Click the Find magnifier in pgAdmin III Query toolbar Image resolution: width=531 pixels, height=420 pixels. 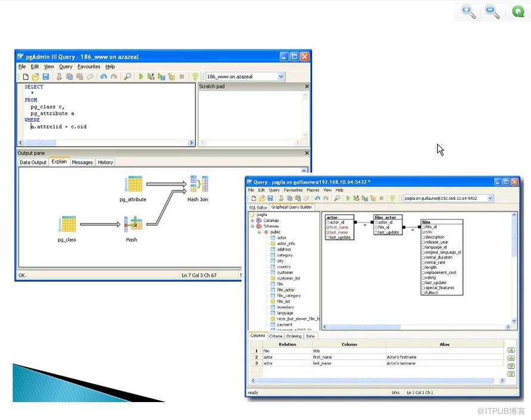pos(127,77)
